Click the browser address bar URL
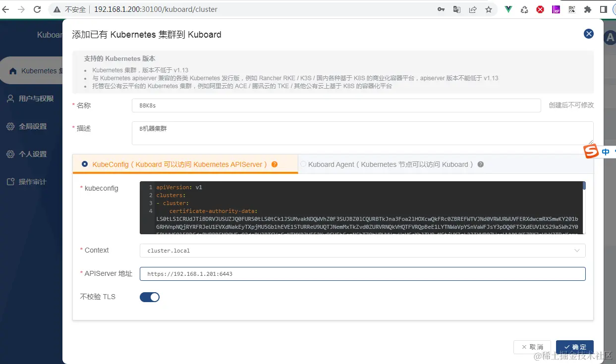This screenshot has width=616, height=364. click(x=156, y=9)
